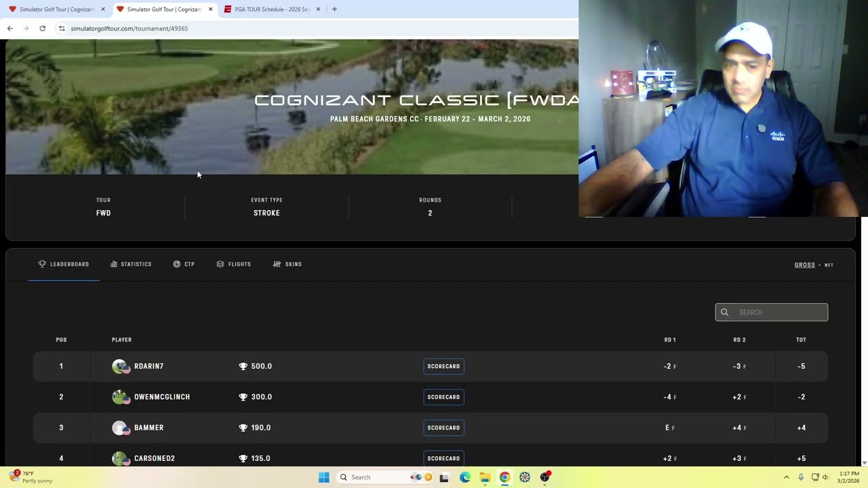
Task: Close the active Simulator Golf Tour tab
Action: tap(210, 9)
